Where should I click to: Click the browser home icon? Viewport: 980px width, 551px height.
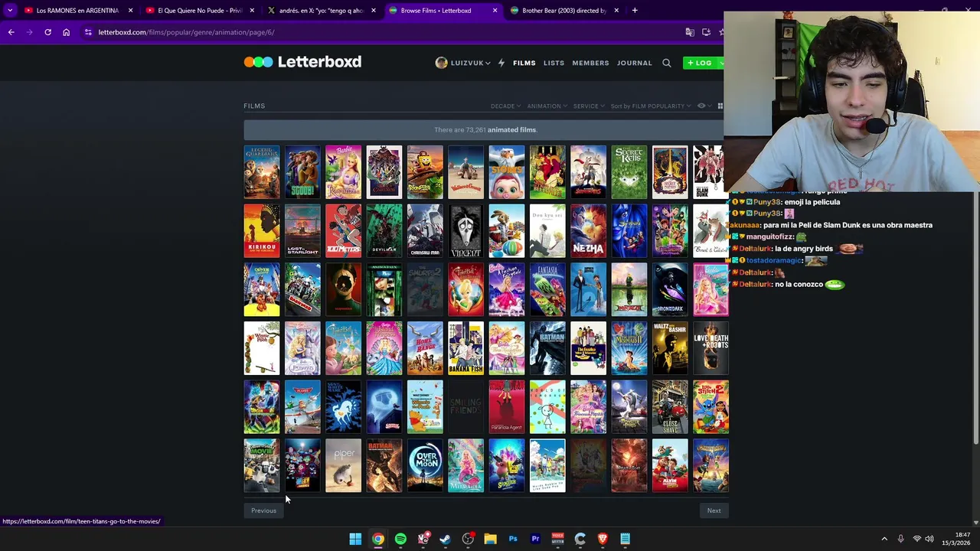pyautogui.click(x=66, y=32)
